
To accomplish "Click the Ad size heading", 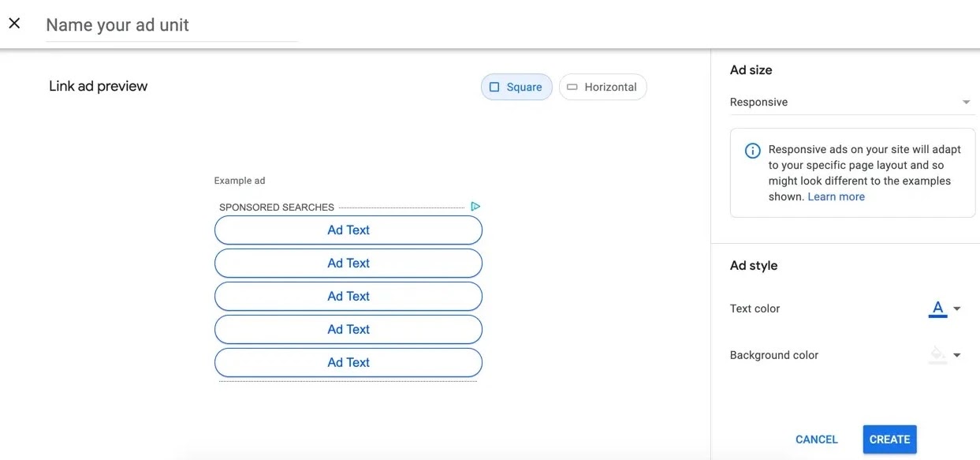I will tap(751, 70).
